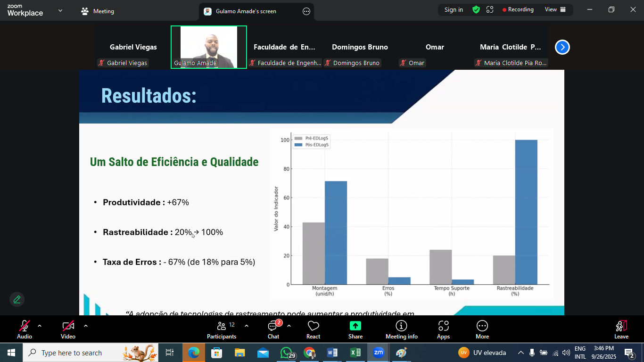Click the Sign in button
Image resolution: width=644 pixels, height=362 pixels.
click(x=454, y=9)
